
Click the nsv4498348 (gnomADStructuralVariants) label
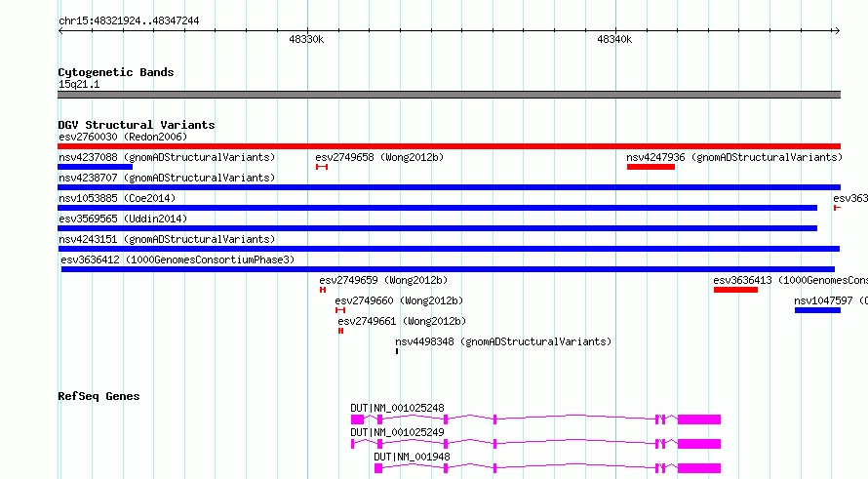point(503,341)
